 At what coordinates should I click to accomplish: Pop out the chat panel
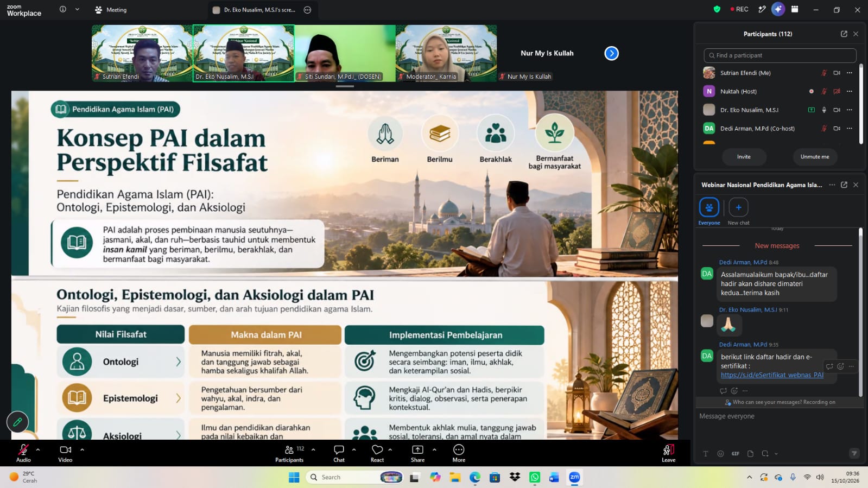844,185
